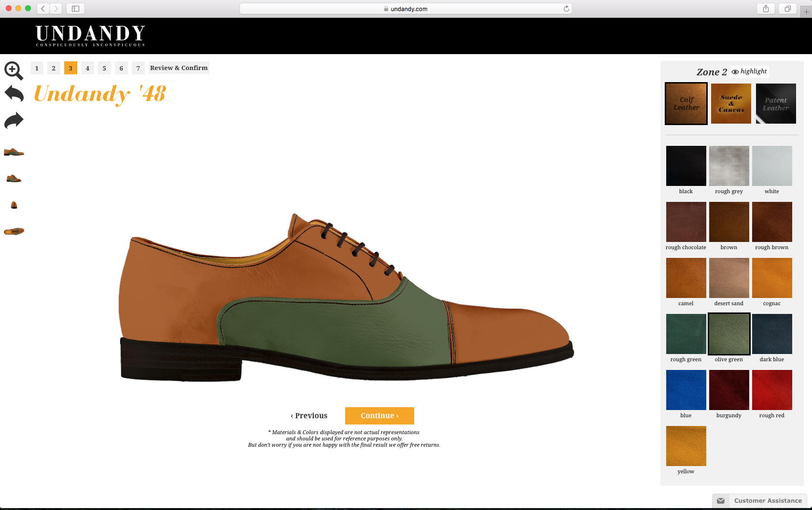Show all tabs overview button

(787, 9)
